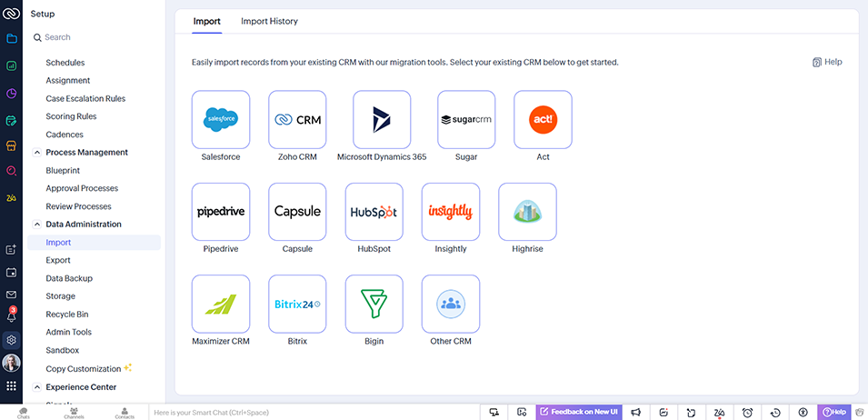Focus the Smart Chat input bar
The width and height of the screenshot is (868, 420).
(314, 412)
